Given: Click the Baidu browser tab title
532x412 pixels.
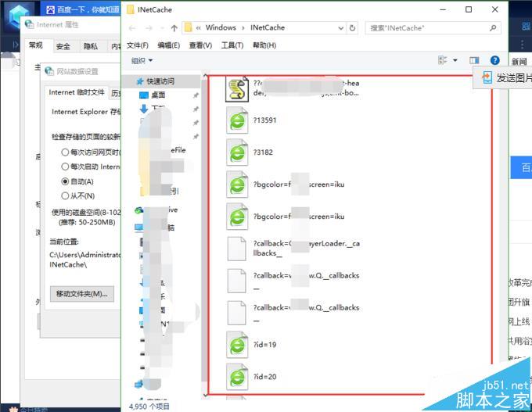Looking at the screenshot, I should [88, 10].
